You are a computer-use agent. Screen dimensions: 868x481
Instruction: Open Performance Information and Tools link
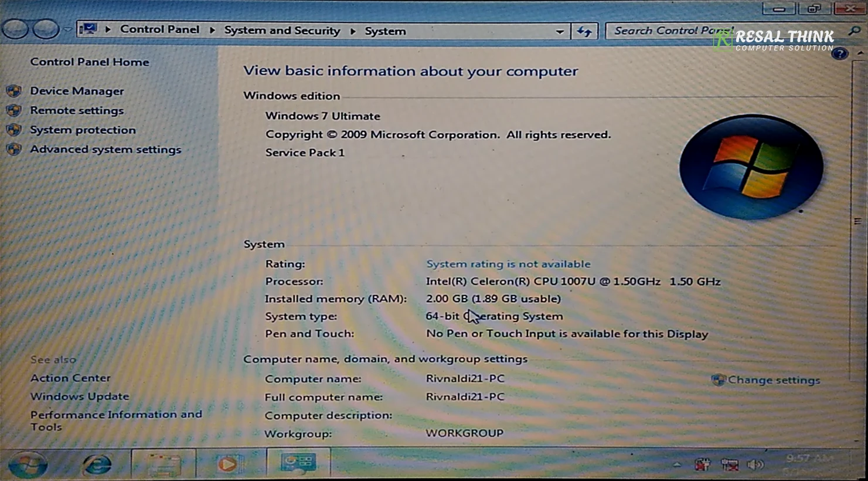(x=116, y=420)
